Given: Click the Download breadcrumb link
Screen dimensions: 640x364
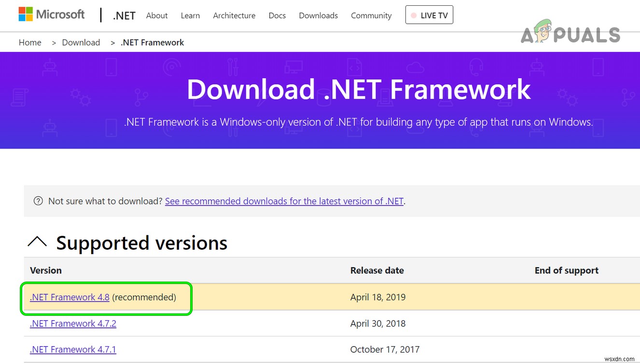Looking at the screenshot, I should [81, 42].
